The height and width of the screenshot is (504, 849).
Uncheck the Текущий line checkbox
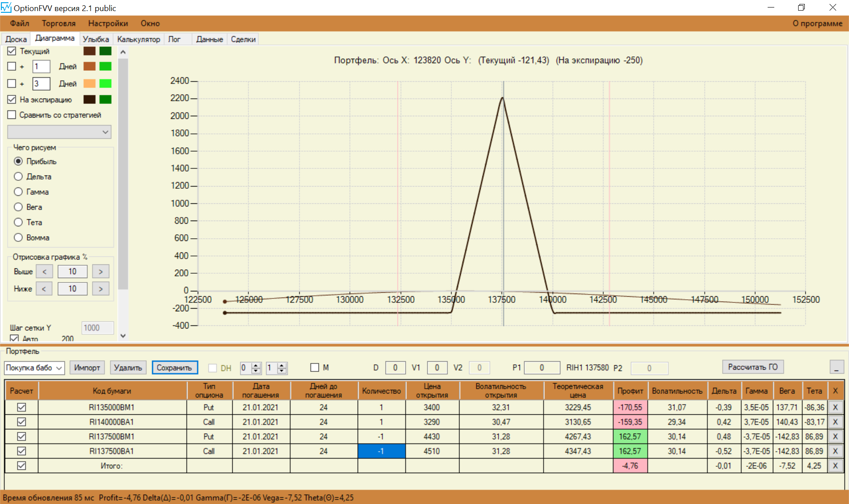tap(12, 51)
